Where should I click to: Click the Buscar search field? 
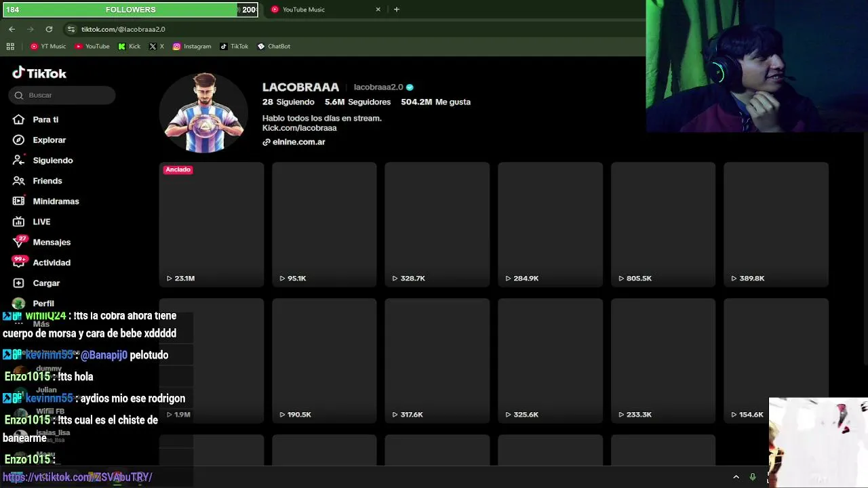pyautogui.click(x=62, y=95)
